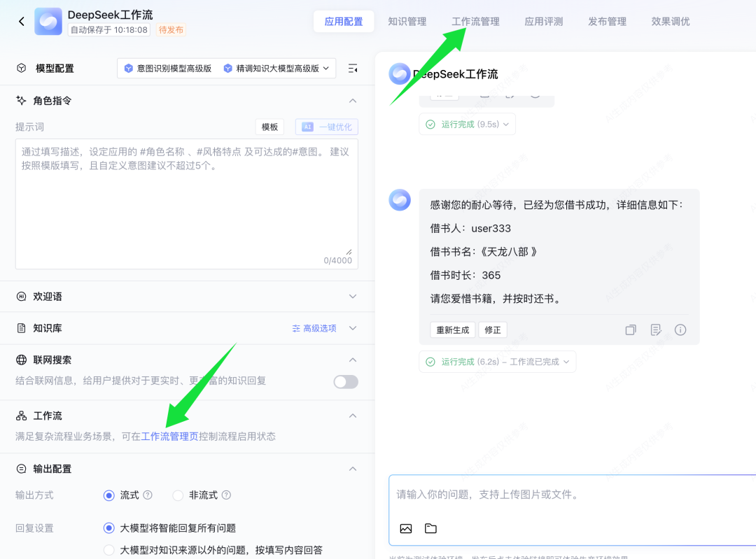Expand the 运行完成 (9.5s) status details

click(x=506, y=125)
